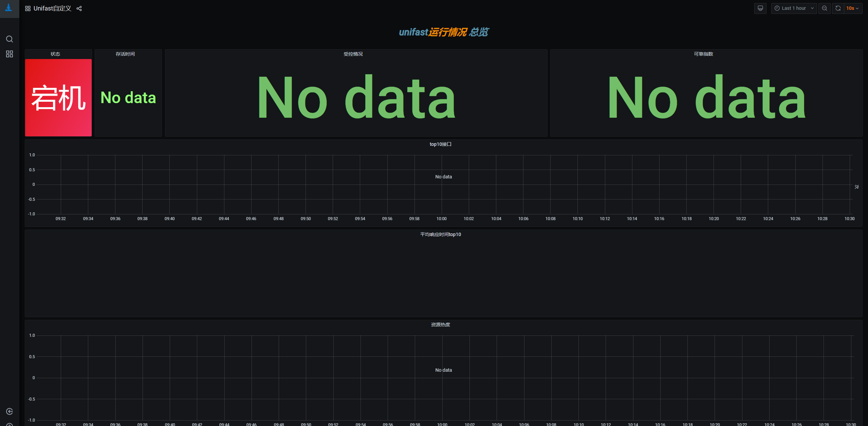The image size is (868, 426).
Task: Click the sign-in arrow icon in sidebar
Action: click(x=10, y=411)
